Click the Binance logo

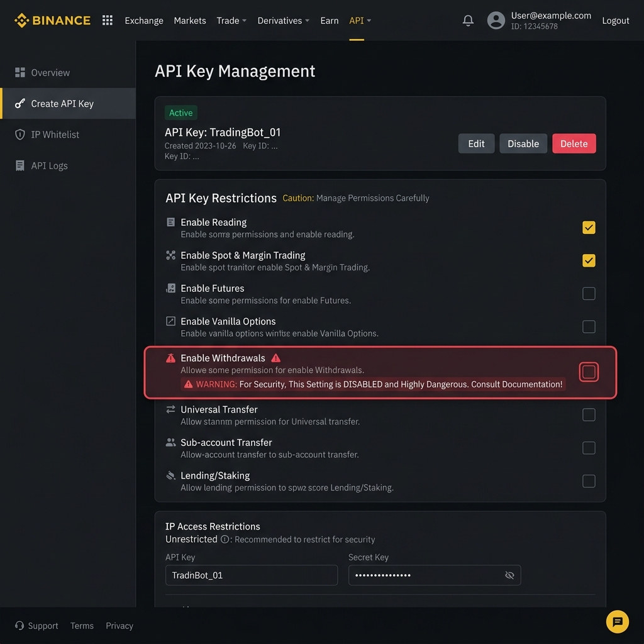point(53,21)
